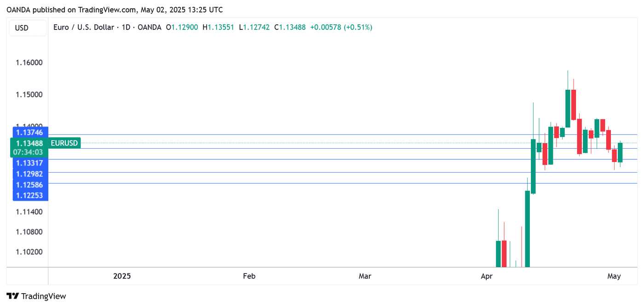Click the 07:34:03 candle countdown timer
The height and width of the screenshot is (307, 644).
point(28,152)
